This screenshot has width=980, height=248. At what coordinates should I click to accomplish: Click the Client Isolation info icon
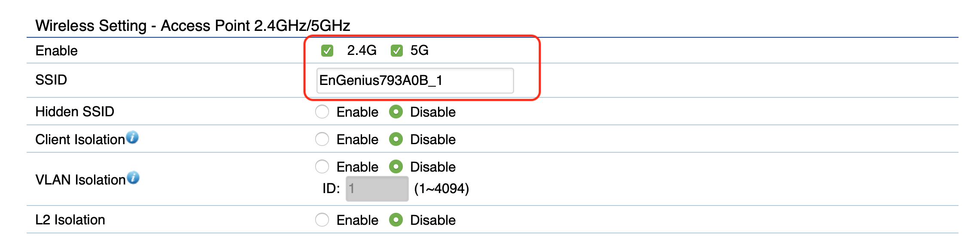tap(133, 137)
